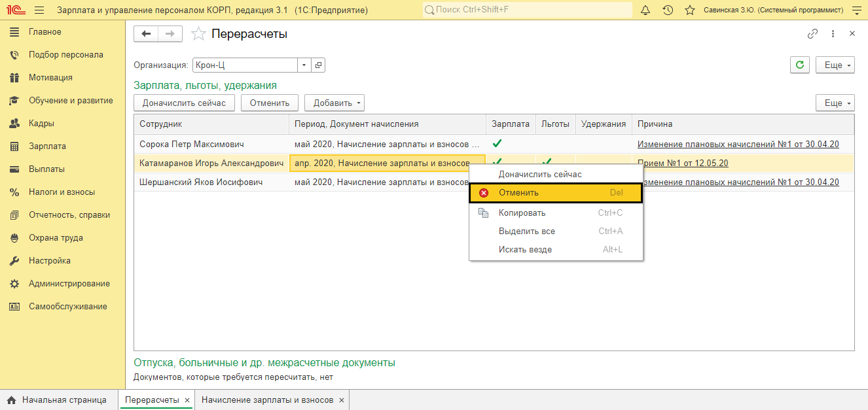Expand the Добавить dropdown button
This screenshot has height=410, width=868.
[335, 103]
